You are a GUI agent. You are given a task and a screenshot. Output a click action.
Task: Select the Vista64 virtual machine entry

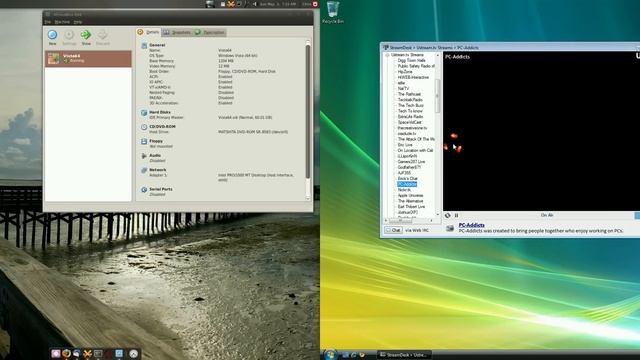click(88, 59)
